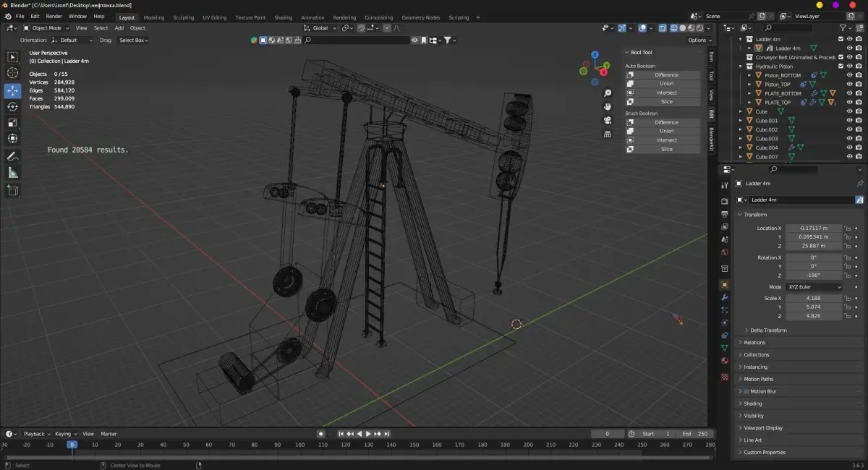Uncheck the Conveyor Belt collection checkbox

click(x=841, y=57)
